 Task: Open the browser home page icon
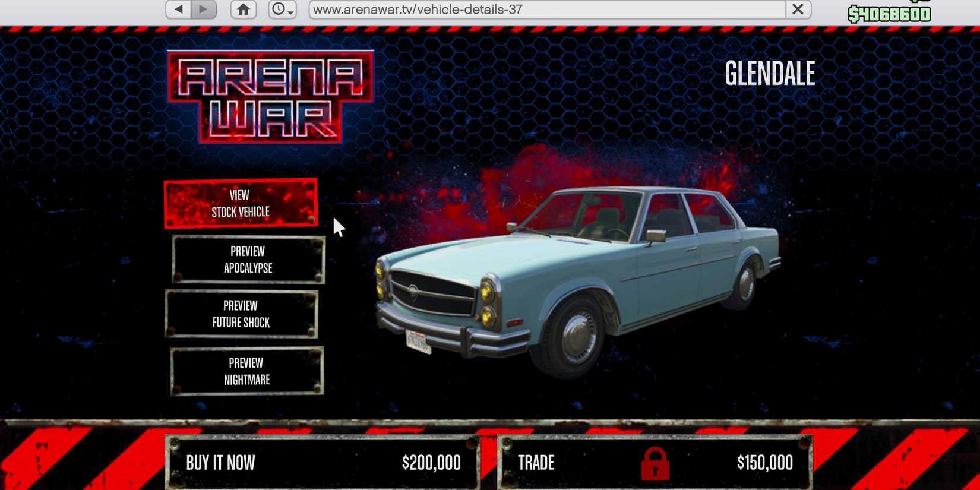[244, 10]
